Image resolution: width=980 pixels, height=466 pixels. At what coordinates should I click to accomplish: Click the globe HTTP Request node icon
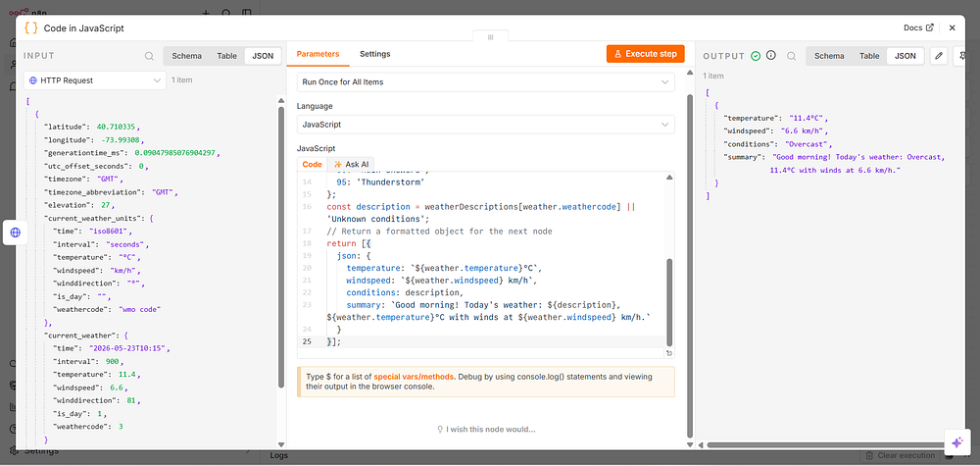pos(16,233)
